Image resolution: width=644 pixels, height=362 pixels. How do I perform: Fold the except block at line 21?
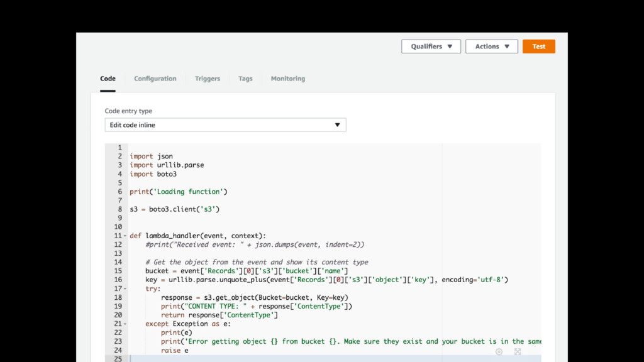125,324
